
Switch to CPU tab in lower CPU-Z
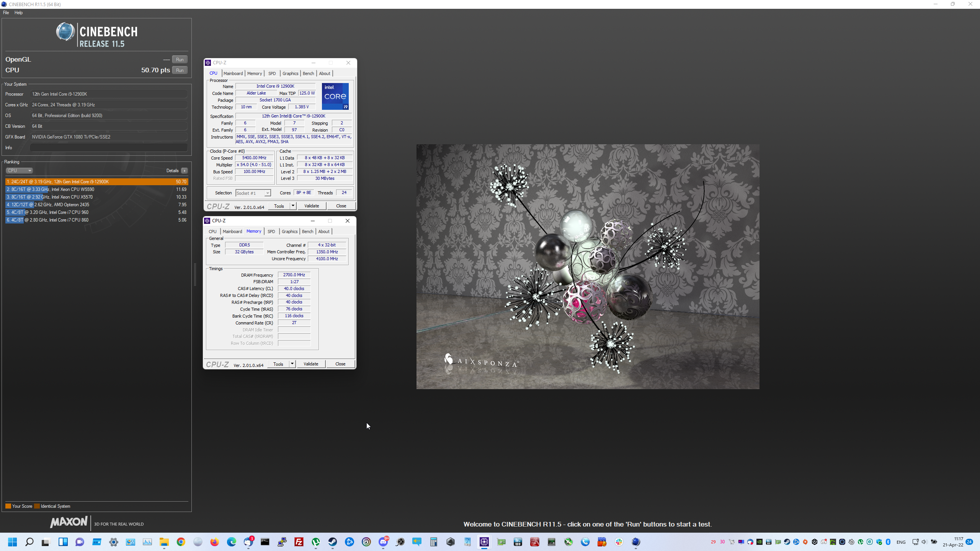[212, 231]
